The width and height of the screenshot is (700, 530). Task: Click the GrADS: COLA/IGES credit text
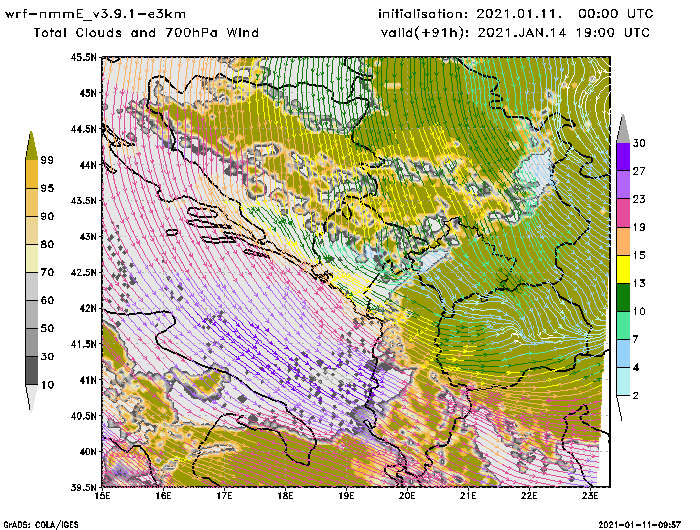pos(41,525)
